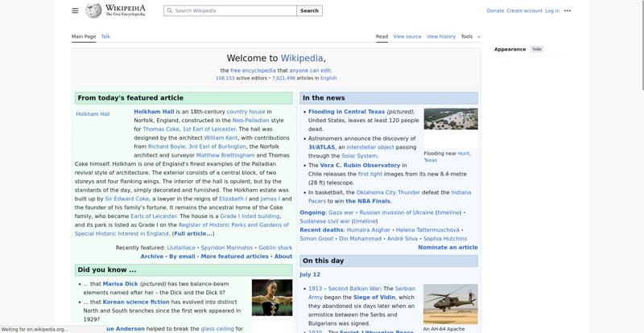Open the View source tab
Screen dimensions: 644x333
click(x=407, y=36)
